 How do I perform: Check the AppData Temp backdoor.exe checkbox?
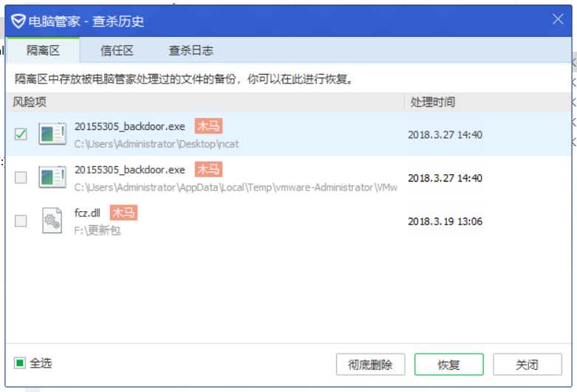pyautogui.click(x=21, y=177)
